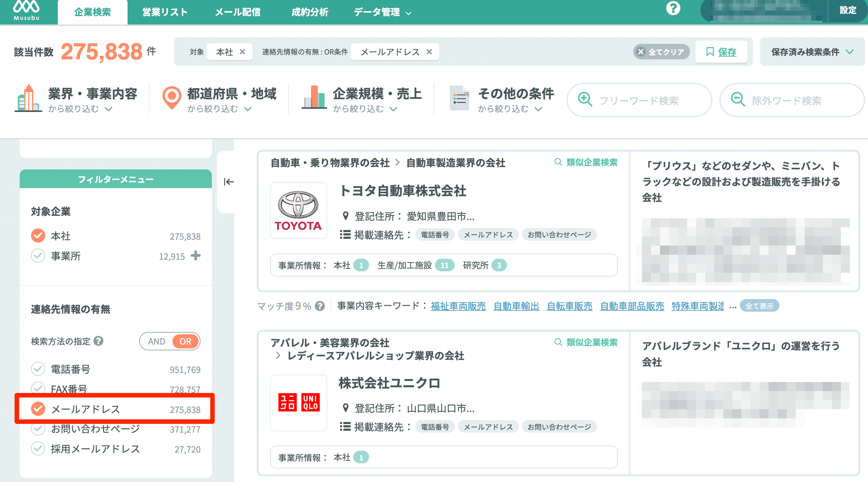
Task: Click the list icon by Toyota 掲載連絡先
Action: click(x=345, y=235)
